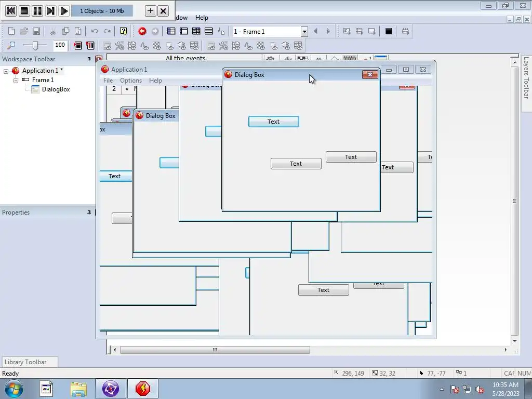Pause the running application
Image resolution: width=532 pixels, height=399 pixels.
37,11
